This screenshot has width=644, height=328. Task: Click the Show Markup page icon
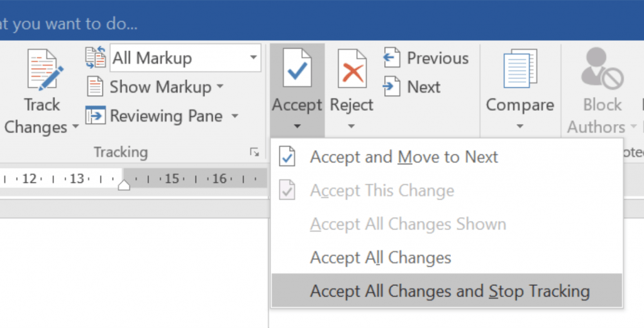coord(95,87)
